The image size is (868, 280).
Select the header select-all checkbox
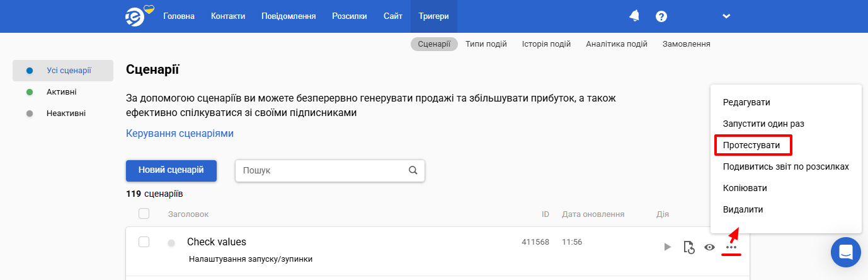(x=144, y=214)
